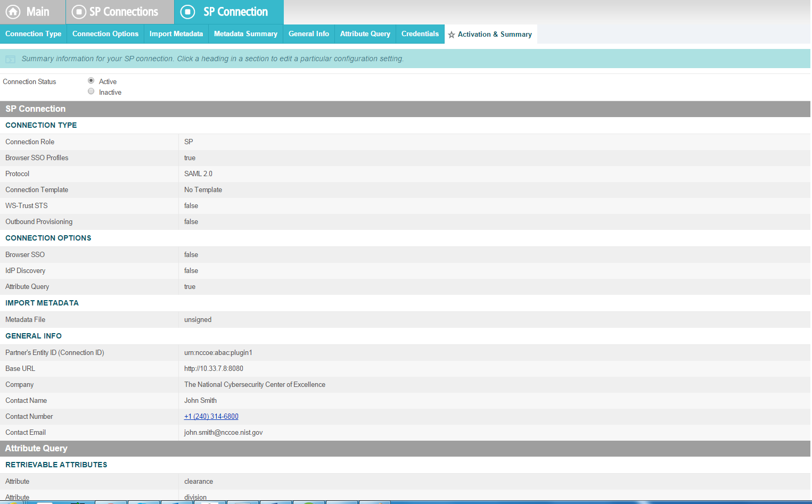The width and height of the screenshot is (812, 504).
Task: Go to the Credentials tab
Action: click(420, 34)
